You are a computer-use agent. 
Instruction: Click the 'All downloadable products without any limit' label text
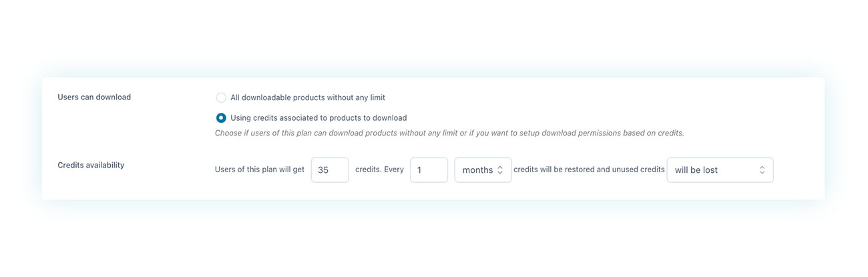click(308, 97)
